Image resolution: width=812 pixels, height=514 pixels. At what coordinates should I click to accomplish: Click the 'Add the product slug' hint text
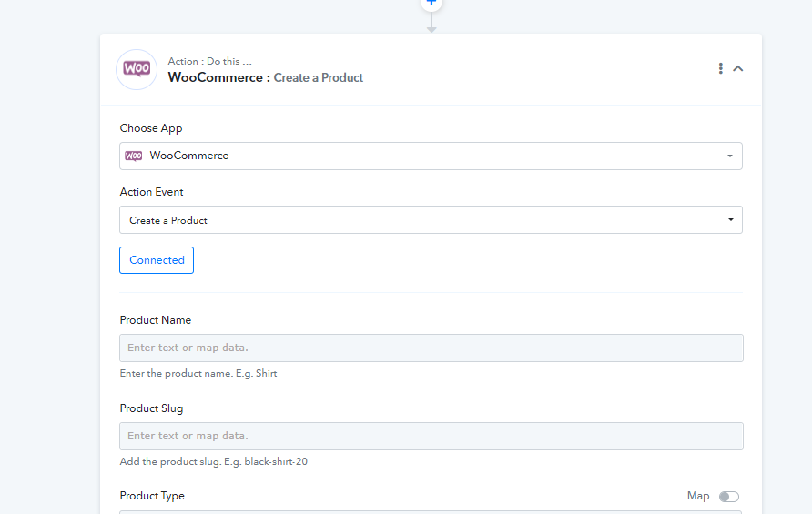(x=213, y=462)
